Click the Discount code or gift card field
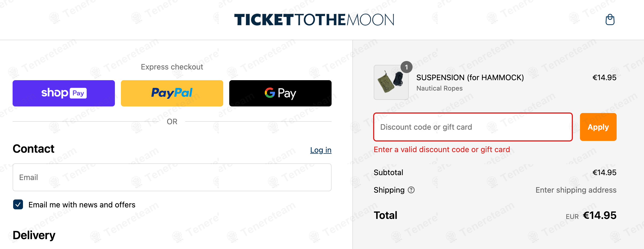The image size is (644, 249). click(x=473, y=127)
